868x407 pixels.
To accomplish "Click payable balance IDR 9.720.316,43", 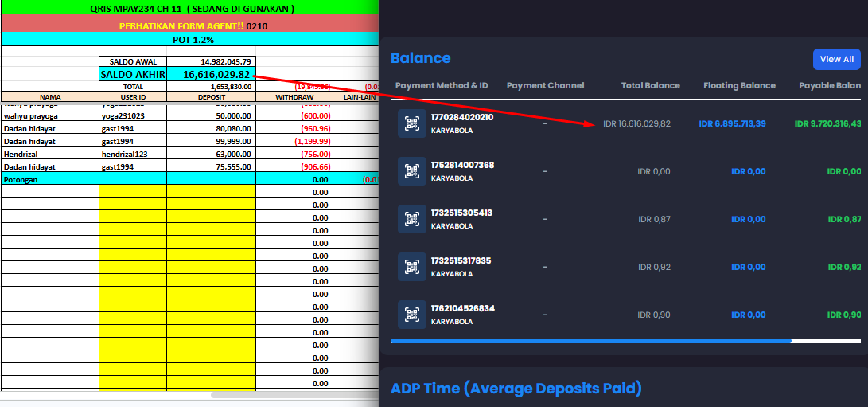I will click(x=827, y=123).
